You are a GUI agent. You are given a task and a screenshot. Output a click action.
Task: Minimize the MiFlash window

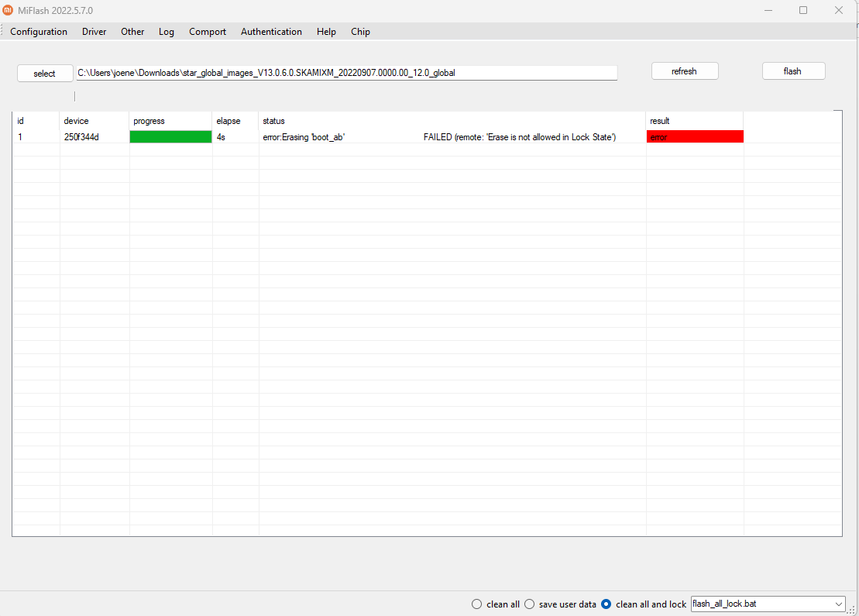pos(768,10)
